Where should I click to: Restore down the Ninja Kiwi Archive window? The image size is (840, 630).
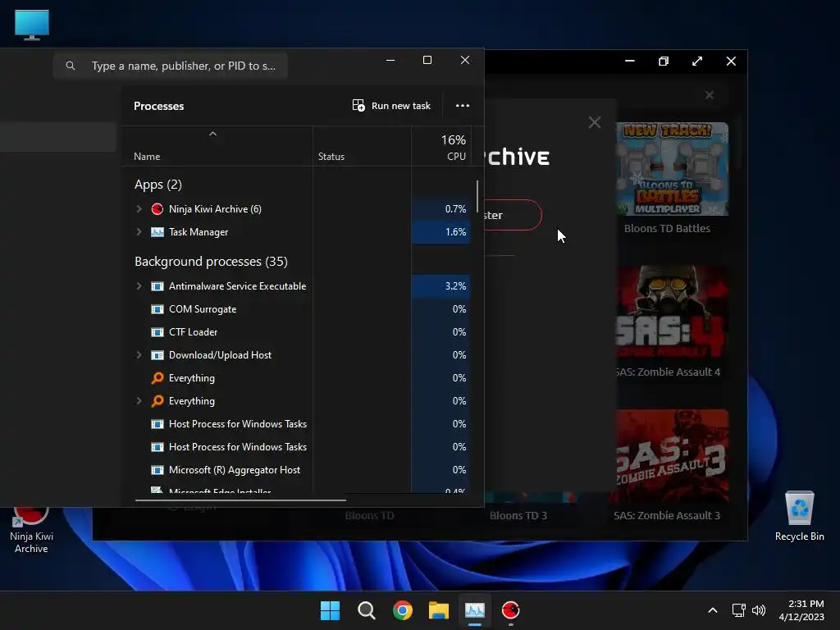(x=663, y=61)
